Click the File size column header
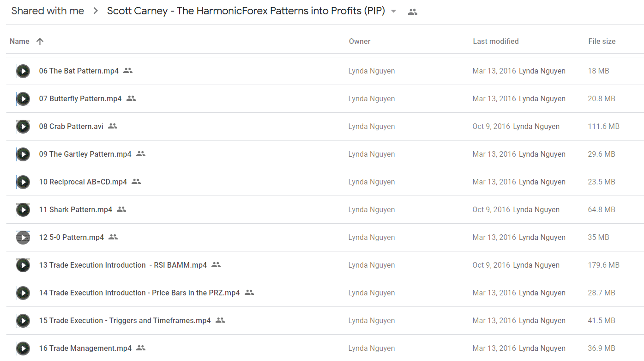Screen dimensions: 644x361 [602, 41]
